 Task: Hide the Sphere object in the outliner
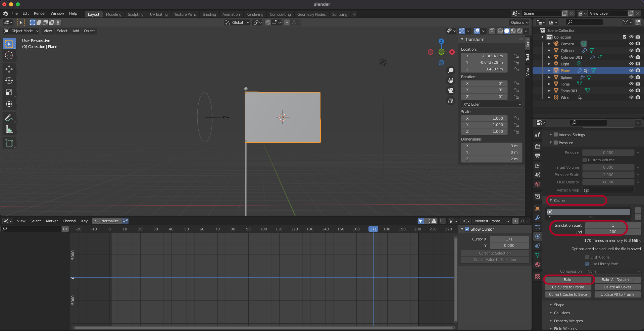click(x=631, y=77)
